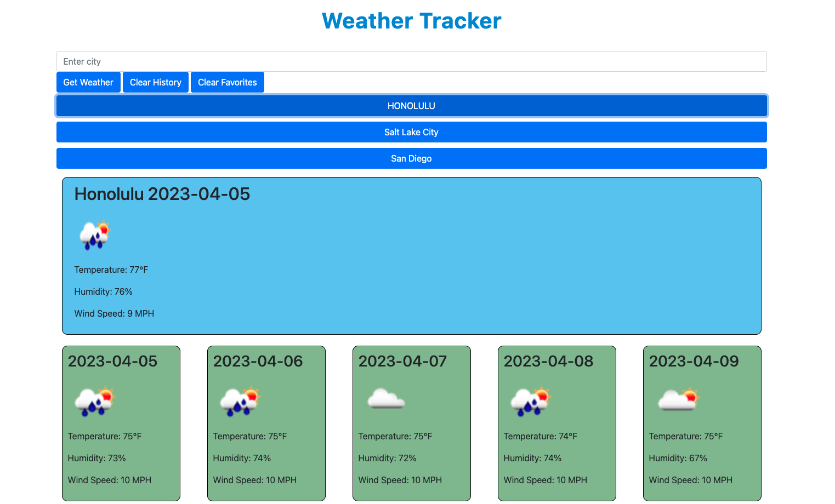Click Humidity: 73% on the forecast card
The height and width of the screenshot is (504, 835).
pyautogui.click(x=97, y=458)
